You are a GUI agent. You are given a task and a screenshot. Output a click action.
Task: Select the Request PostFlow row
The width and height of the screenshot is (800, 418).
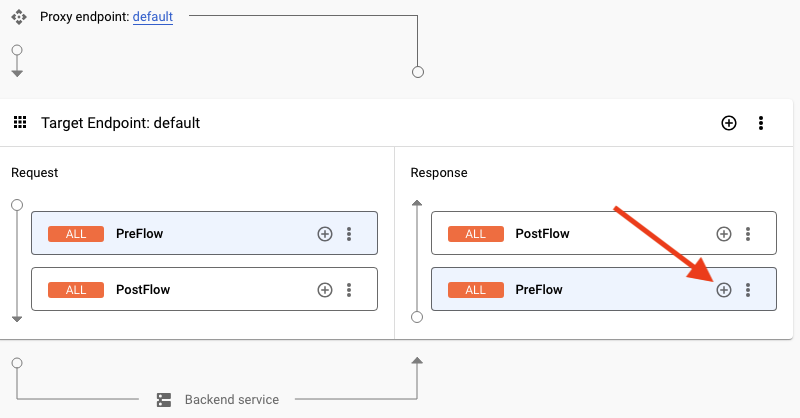point(205,289)
